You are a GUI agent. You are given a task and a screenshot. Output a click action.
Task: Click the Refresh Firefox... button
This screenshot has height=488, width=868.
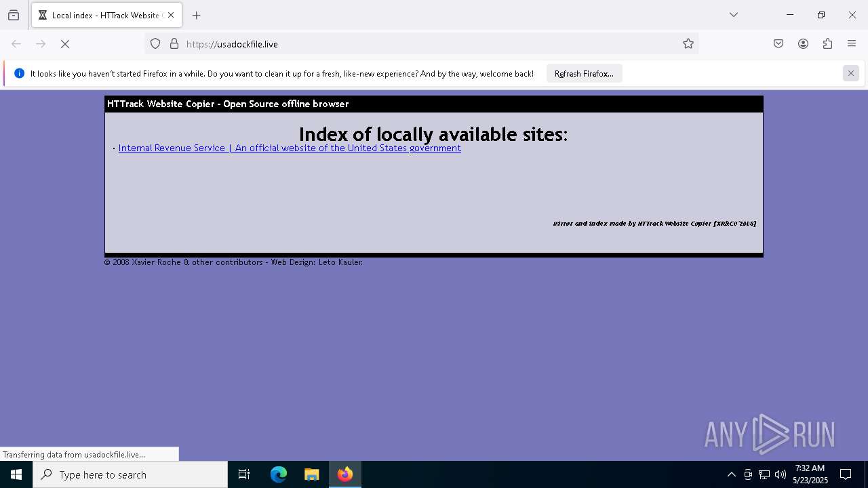584,73
